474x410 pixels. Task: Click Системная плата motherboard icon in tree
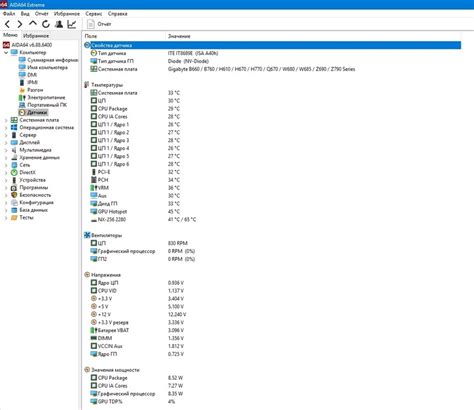14,120
